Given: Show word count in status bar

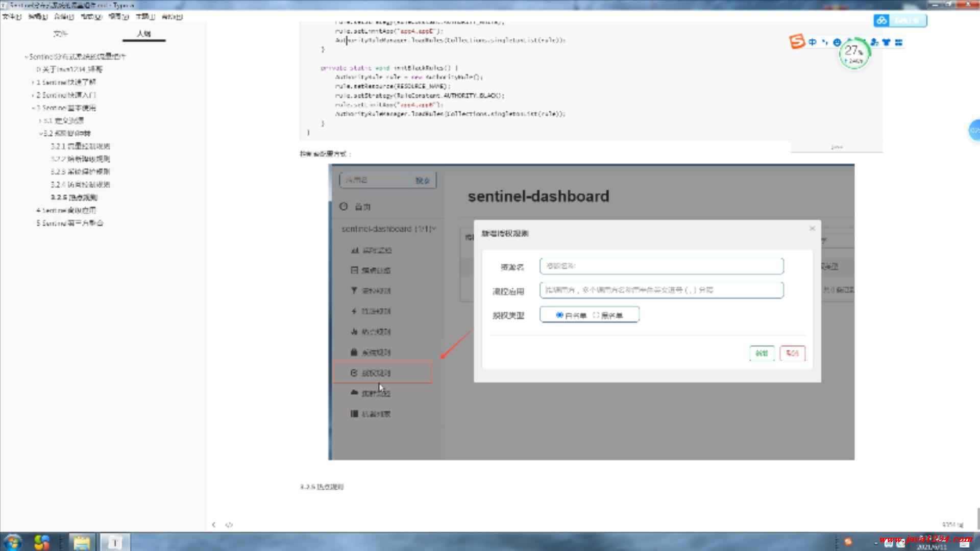Looking at the screenshot, I should click(952, 524).
